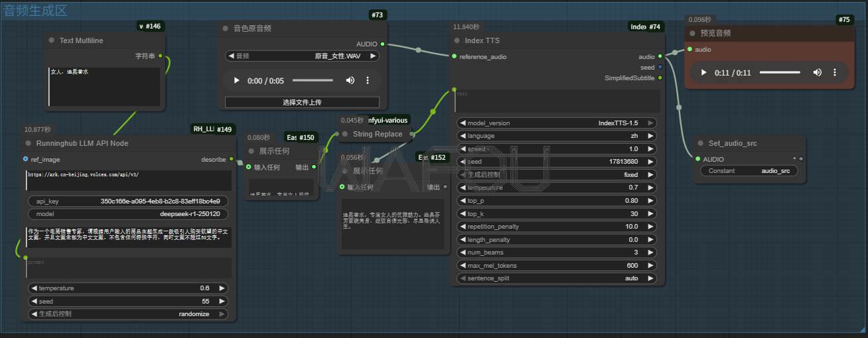Click api_key input field in LLM node

click(128, 201)
